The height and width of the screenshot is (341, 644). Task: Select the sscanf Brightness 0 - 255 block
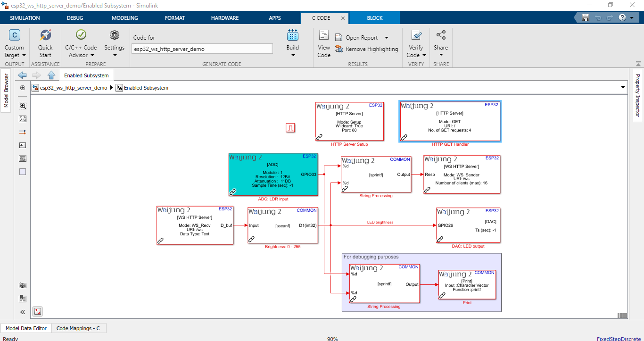(x=283, y=225)
